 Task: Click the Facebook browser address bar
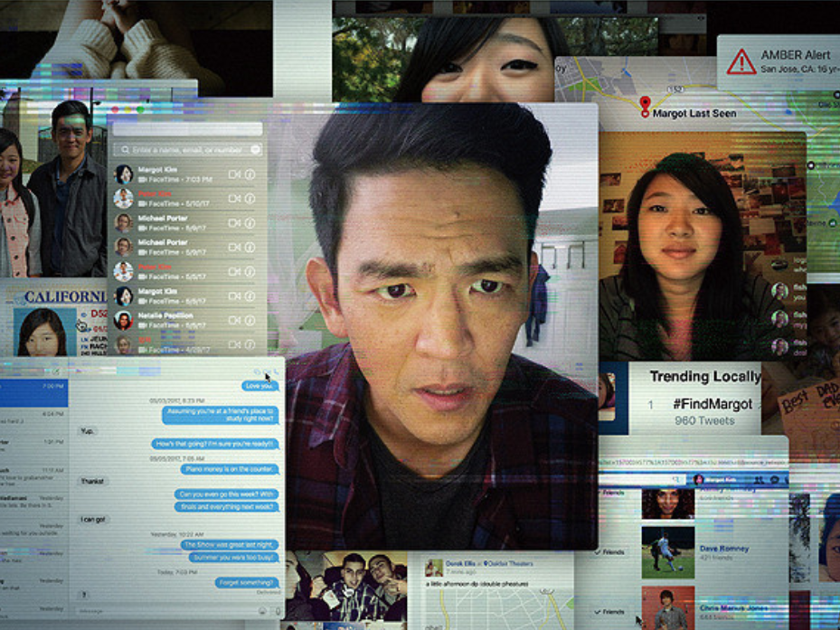tap(692, 462)
